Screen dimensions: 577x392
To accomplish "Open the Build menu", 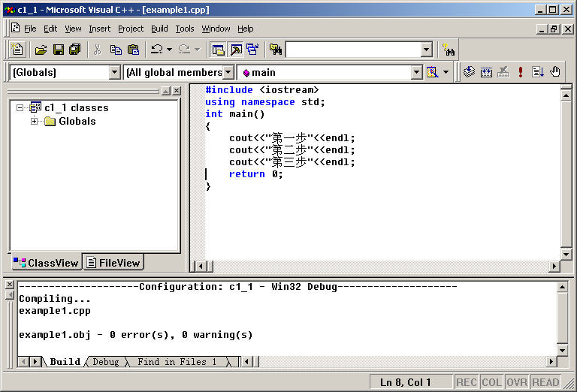I will tap(159, 29).
